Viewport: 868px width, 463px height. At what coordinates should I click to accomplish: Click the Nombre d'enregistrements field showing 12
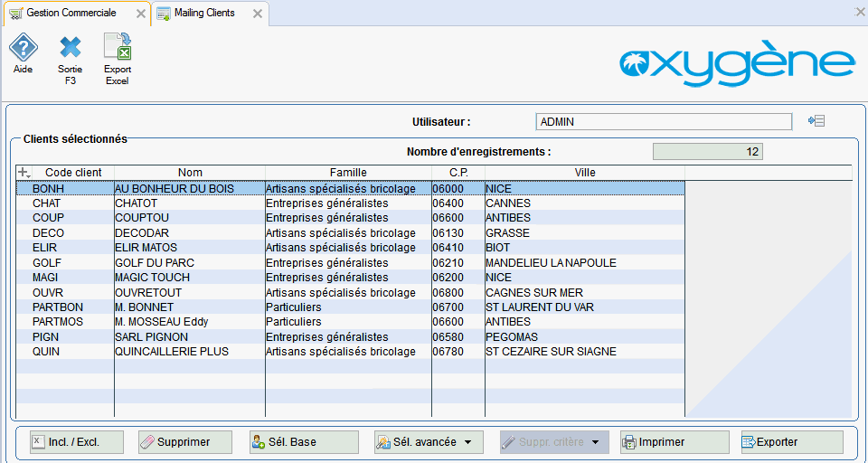(x=707, y=152)
